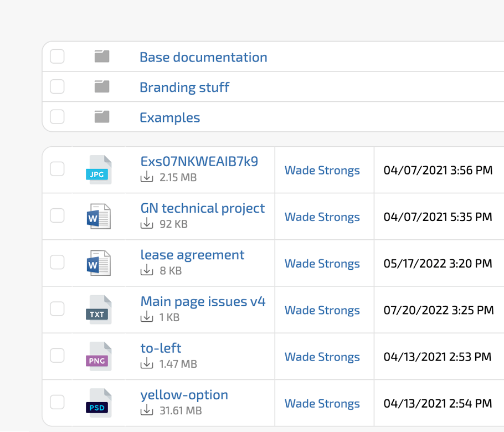Open the to-left file link
Viewport: 504px width, 432px height.
161,348
